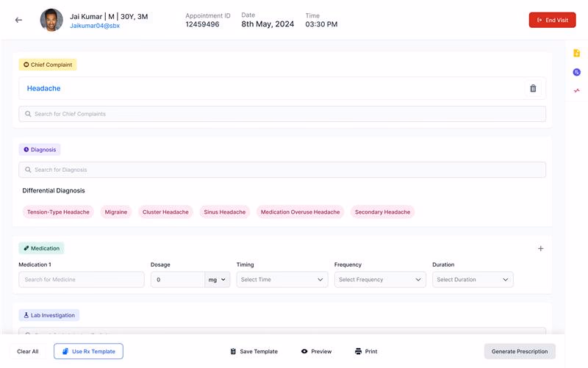The image size is (588, 368).
Task: Choose the Cluster Headache chip
Action: (165, 212)
